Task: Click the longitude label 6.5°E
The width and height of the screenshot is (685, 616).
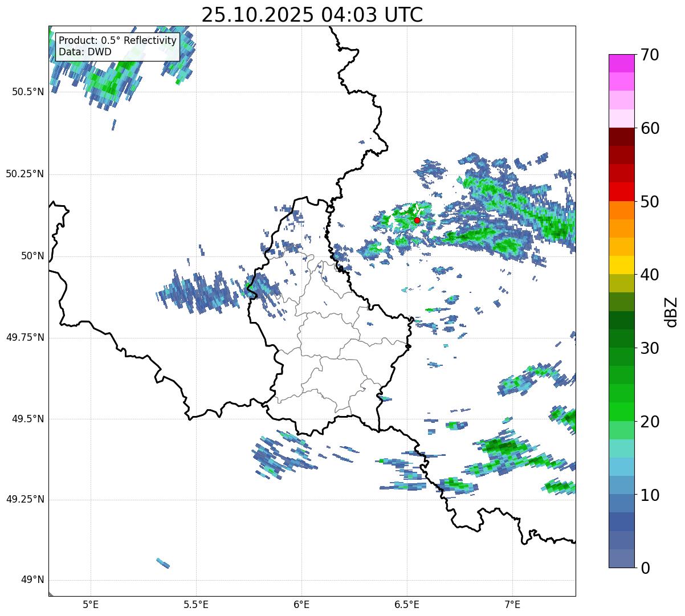Action: click(407, 604)
